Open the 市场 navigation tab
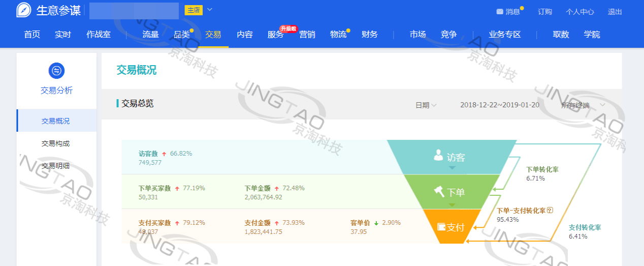The width and height of the screenshot is (644, 266). click(x=417, y=35)
